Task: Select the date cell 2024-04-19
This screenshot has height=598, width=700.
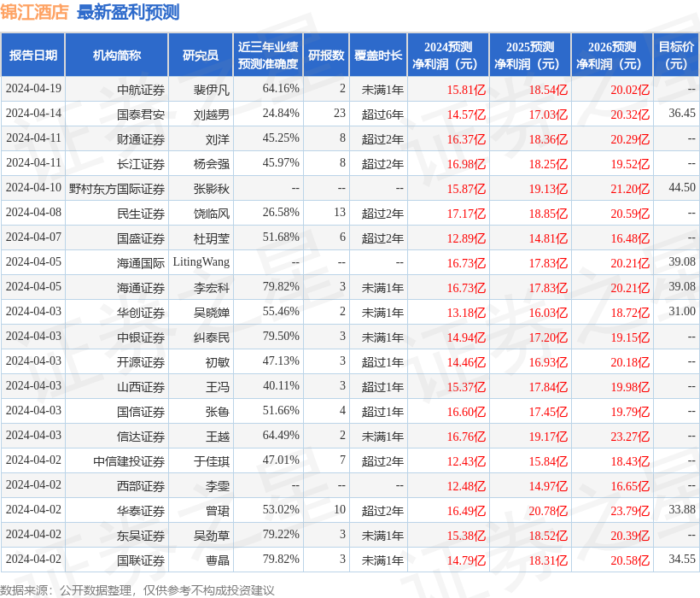Action: pos(33,89)
